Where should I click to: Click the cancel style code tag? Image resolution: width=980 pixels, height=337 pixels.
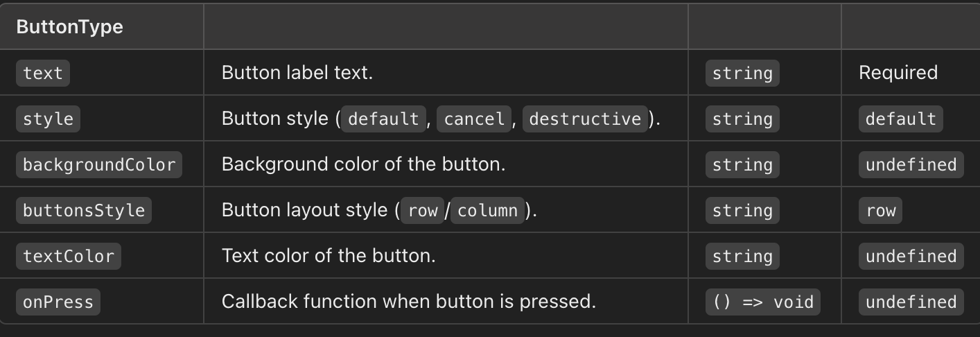point(474,119)
